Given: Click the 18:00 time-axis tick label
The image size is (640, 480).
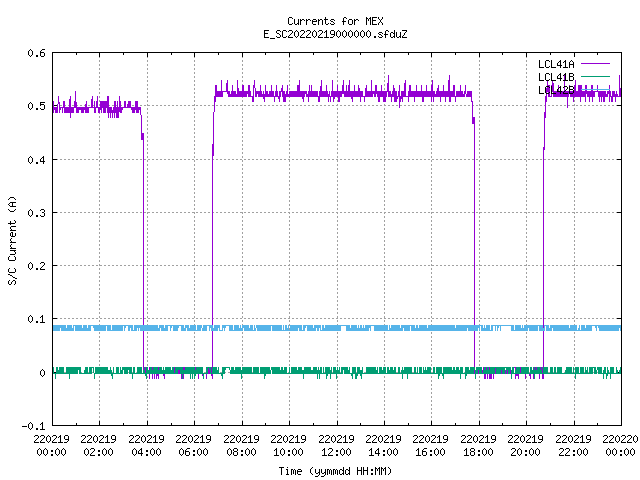Looking at the screenshot, I should (478, 452).
